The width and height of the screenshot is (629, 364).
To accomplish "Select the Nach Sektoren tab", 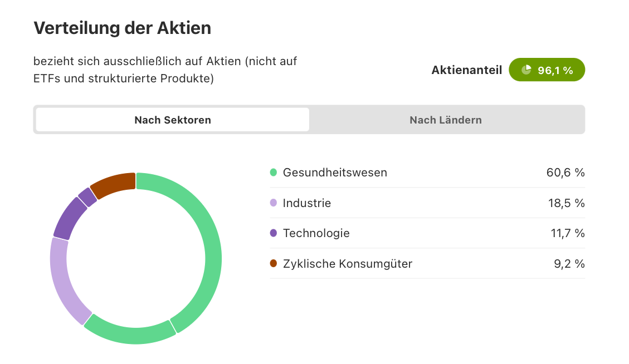I will (x=173, y=120).
